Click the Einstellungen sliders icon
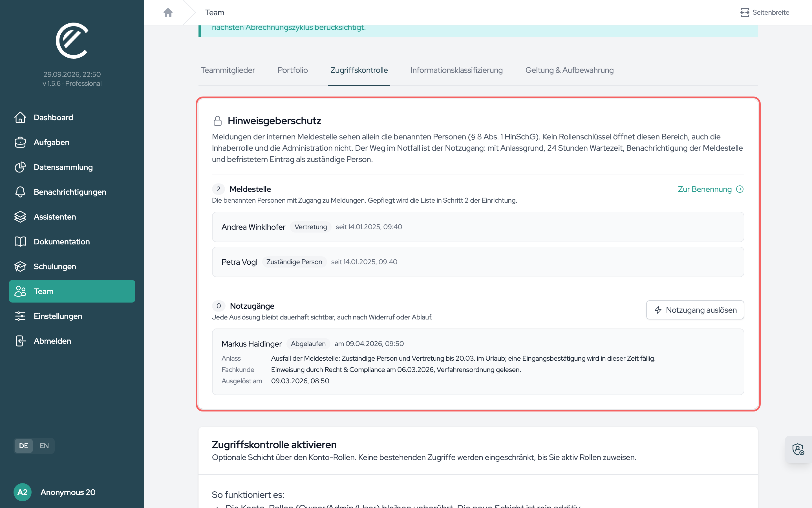 coord(20,316)
